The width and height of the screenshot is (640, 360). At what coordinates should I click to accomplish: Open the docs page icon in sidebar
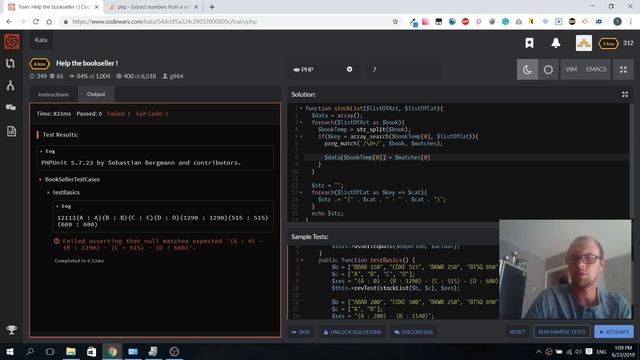pos(11,131)
